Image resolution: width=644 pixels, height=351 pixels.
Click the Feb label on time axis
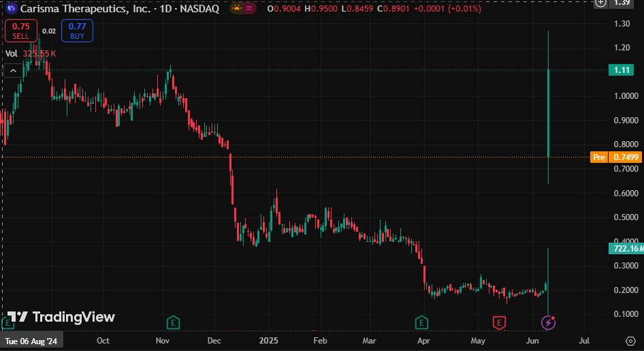320,341
